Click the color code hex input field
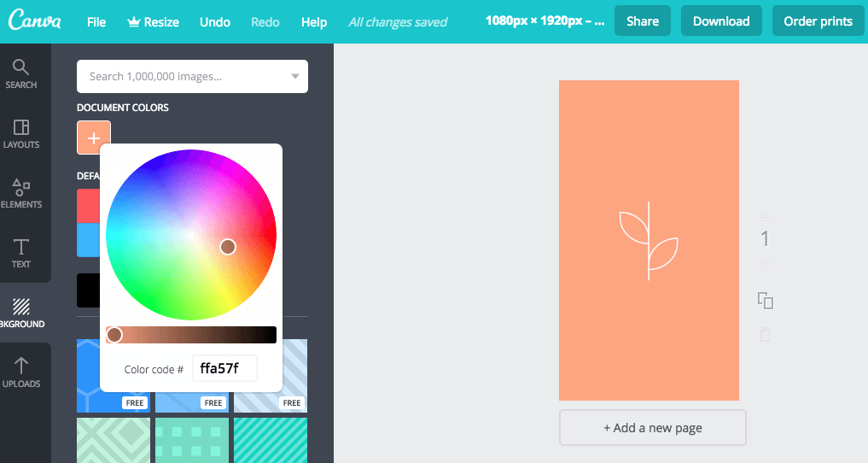Viewport: 868px width, 463px height. pos(224,369)
